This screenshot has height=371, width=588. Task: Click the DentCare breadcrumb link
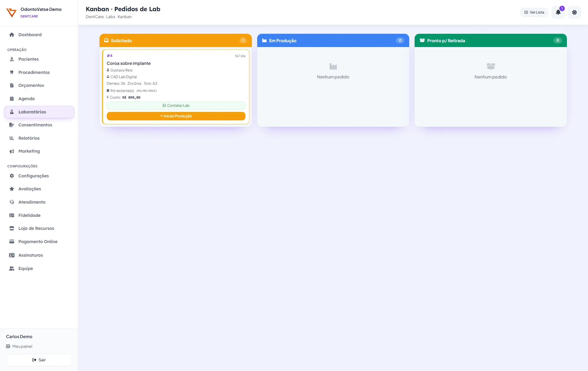[x=95, y=17]
